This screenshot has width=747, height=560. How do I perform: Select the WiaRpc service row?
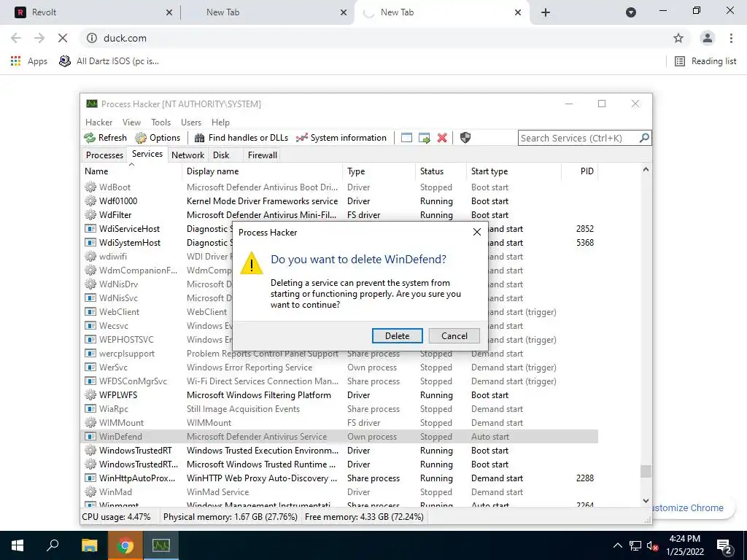coord(340,409)
